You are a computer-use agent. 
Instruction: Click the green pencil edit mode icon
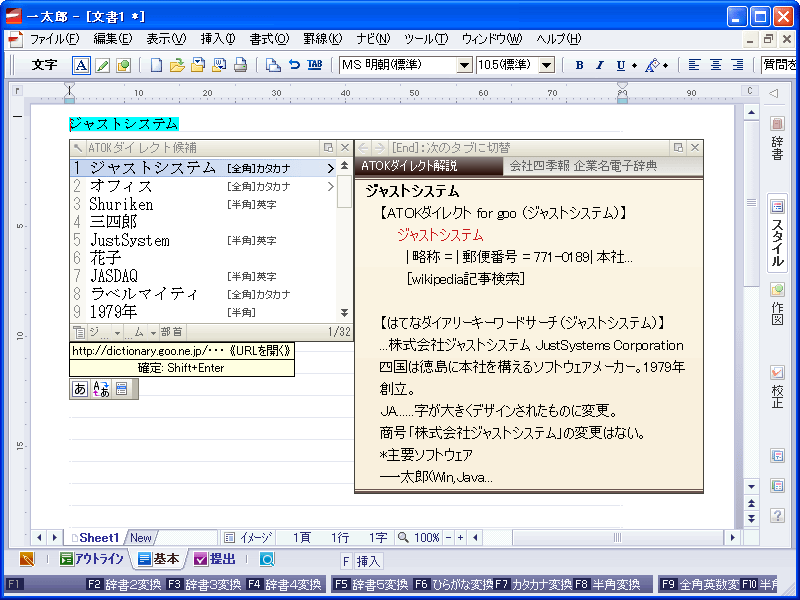[103, 65]
